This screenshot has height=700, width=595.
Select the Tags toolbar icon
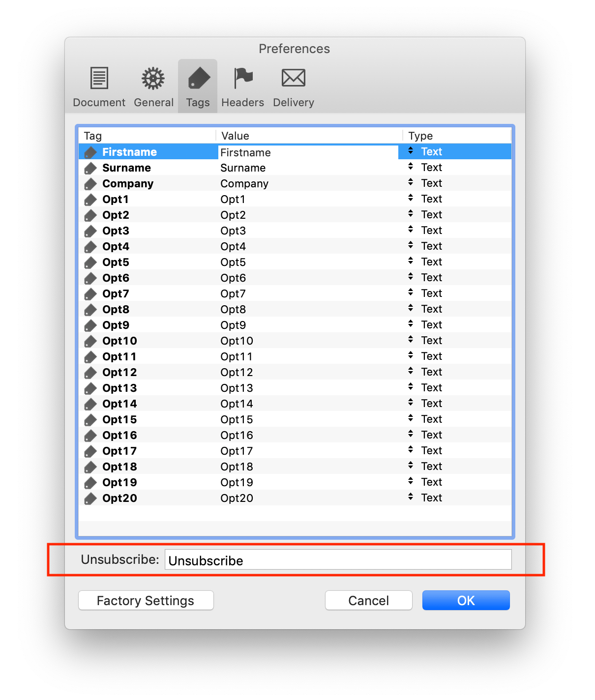pos(198,87)
